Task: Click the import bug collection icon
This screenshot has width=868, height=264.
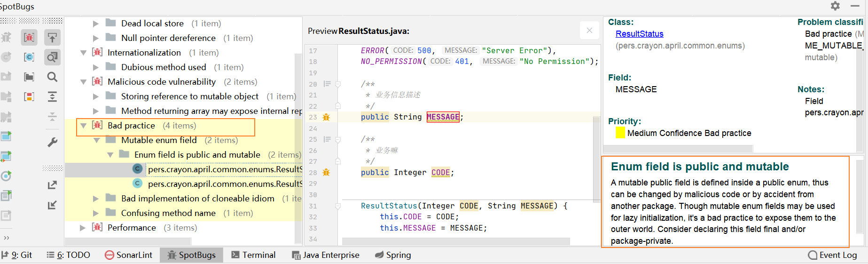Action: click(x=52, y=205)
